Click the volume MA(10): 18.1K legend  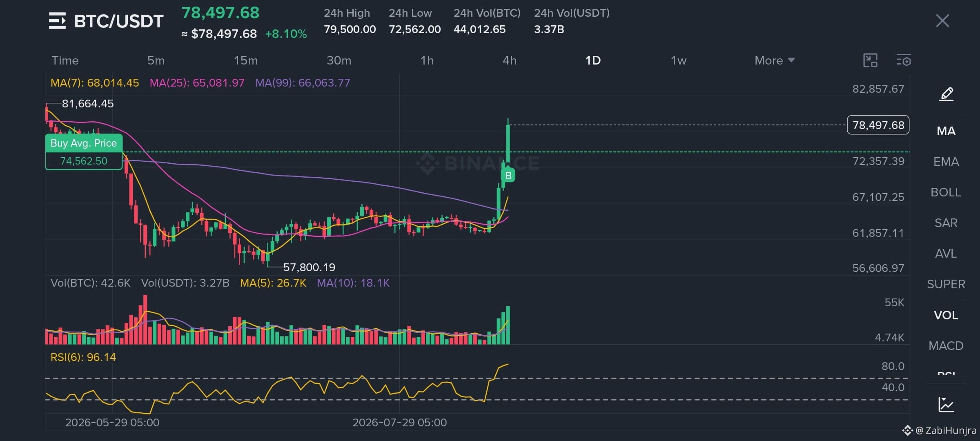[x=353, y=283]
